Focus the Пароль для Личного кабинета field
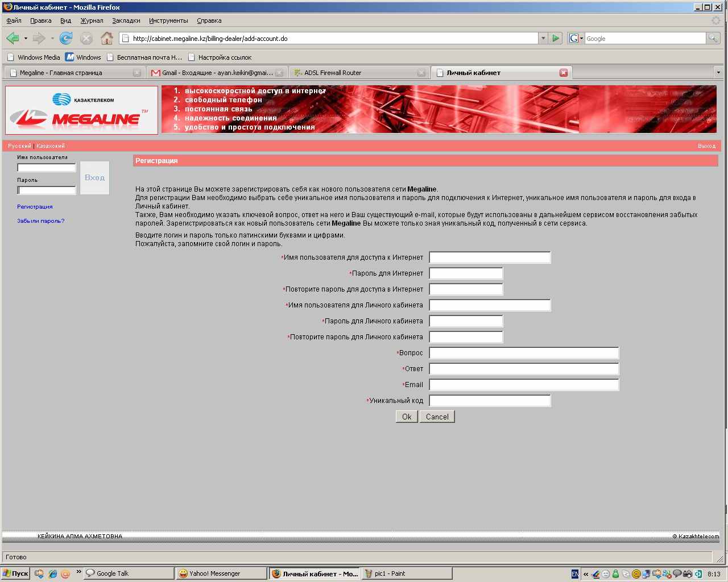 tap(466, 321)
